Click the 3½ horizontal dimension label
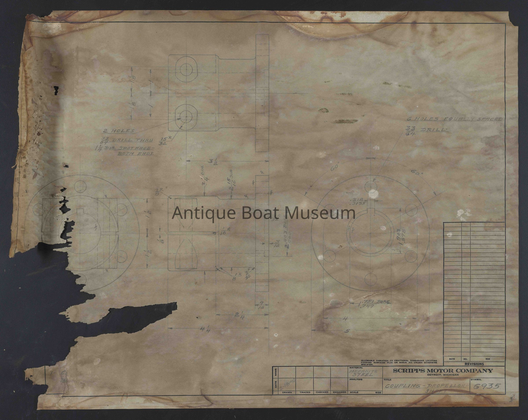The image size is (528, 420). click(213, 162)
